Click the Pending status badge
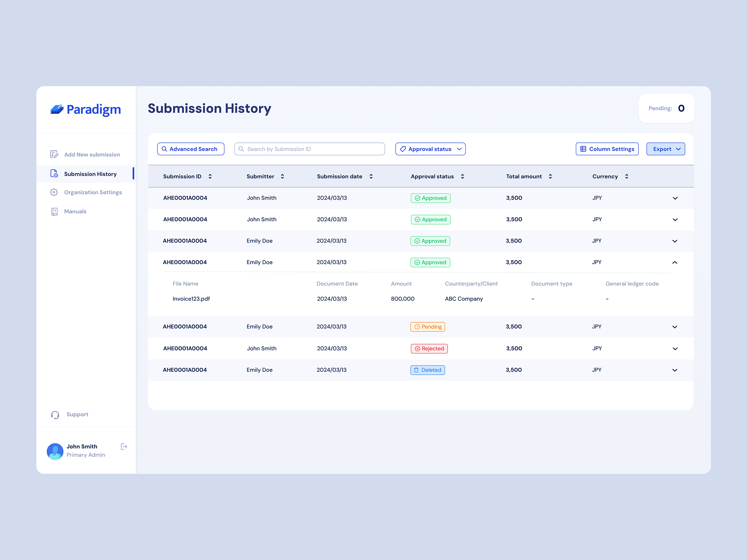Screen dimensions: 747x560 pos(428,327)
